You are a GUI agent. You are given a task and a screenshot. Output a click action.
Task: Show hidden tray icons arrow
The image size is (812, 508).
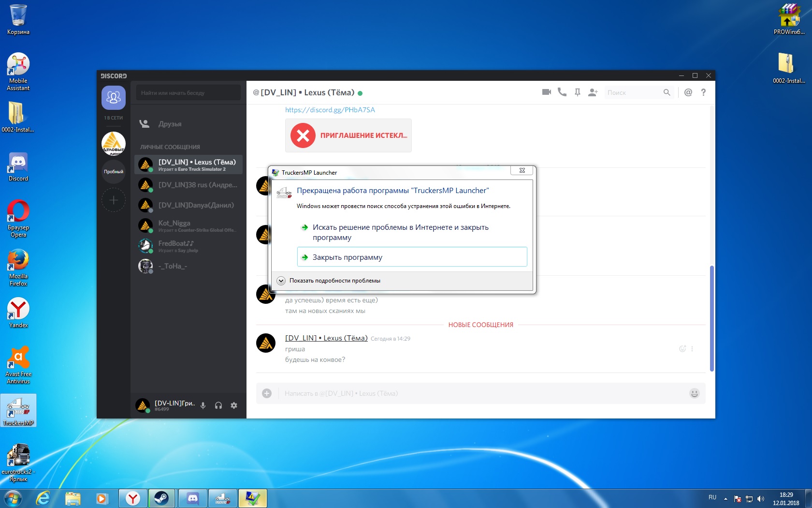[725, 498]
